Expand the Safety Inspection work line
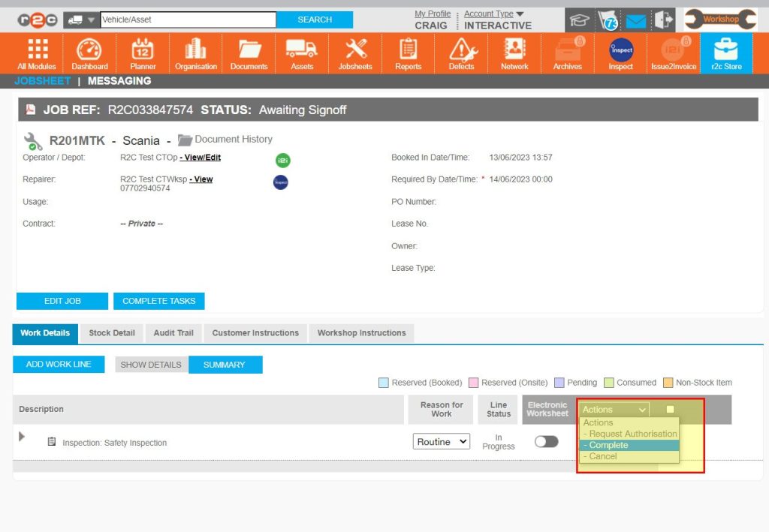Image resolution: width=769 pixels, height=532 pixels. point(22,437)
